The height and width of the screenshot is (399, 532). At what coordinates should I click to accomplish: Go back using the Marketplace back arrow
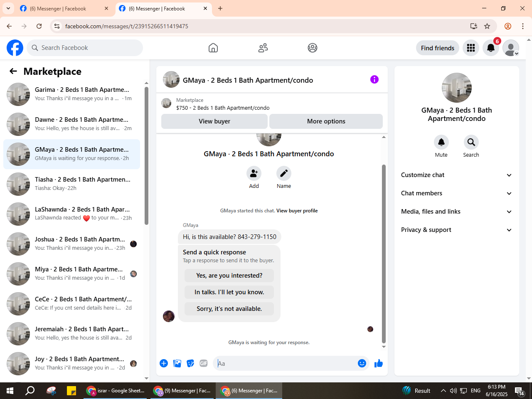(13, 71)
